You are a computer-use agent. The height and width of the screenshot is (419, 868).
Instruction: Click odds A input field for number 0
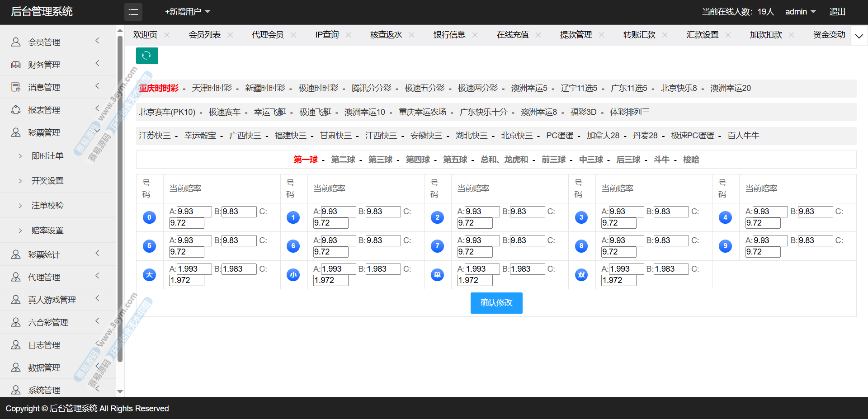point(193,212)
